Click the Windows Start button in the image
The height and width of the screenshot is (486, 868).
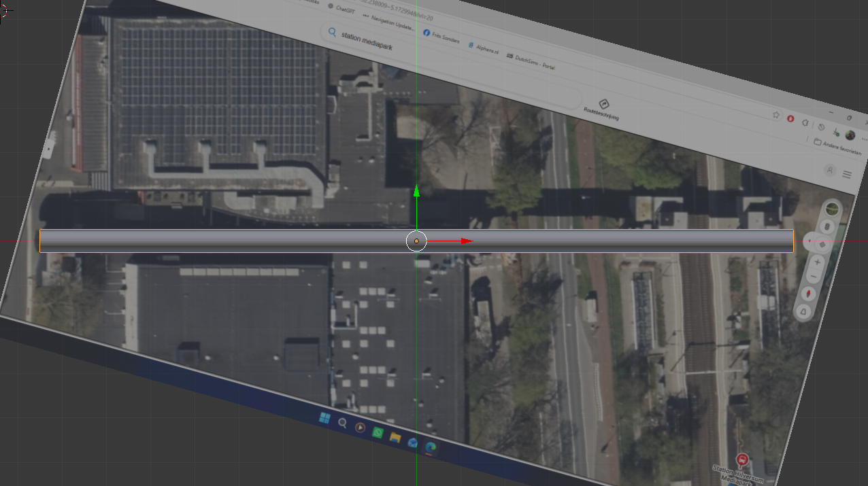point(324,418)
